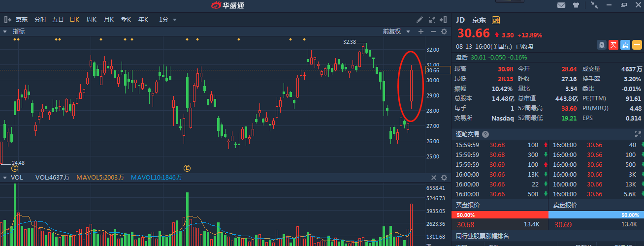
Task: Collapse the right quote panel
Action: [x=444, y=20]
